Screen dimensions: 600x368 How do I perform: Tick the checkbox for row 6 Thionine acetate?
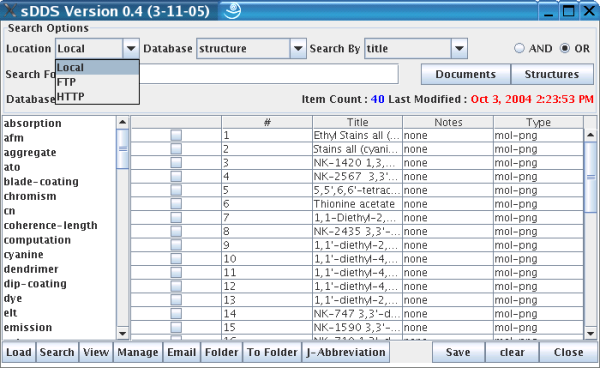(x=176, y=204)
